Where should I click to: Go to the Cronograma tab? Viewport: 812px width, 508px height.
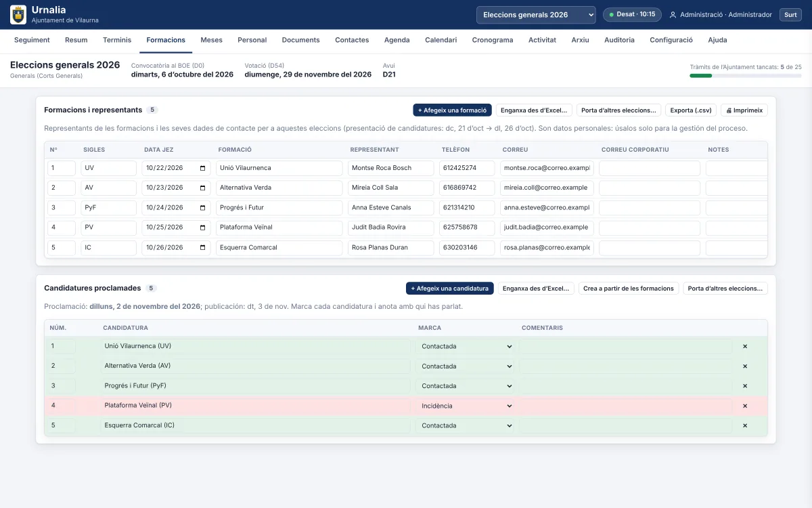coord(493,40)
